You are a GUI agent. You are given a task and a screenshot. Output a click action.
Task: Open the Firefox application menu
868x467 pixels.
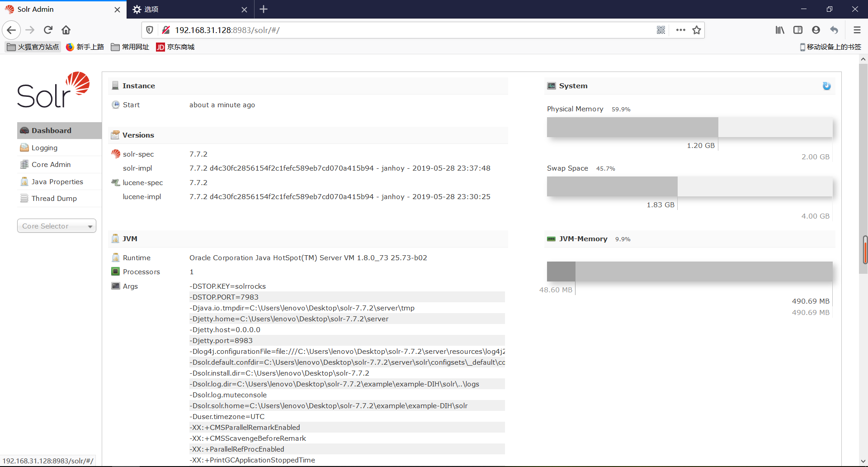click(857, 30)
